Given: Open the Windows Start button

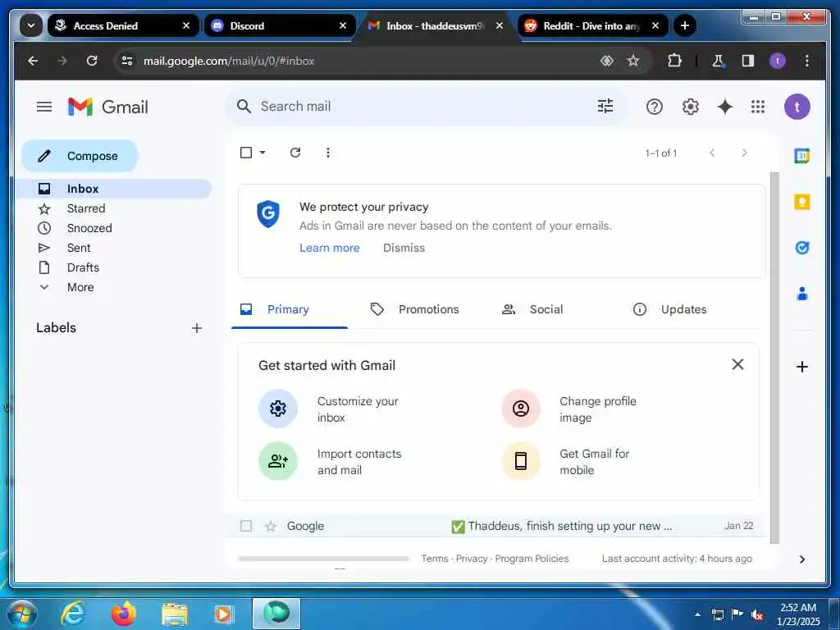Looking at the screenshot, I should click(21, 614).
